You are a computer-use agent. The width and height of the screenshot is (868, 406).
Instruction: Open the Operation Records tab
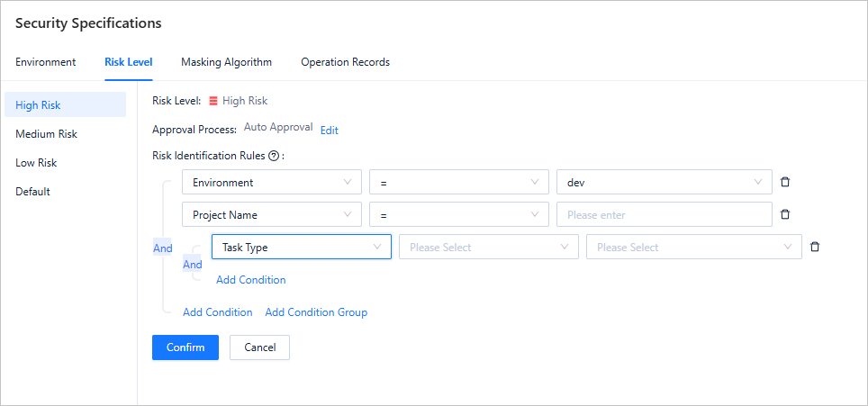(x=345, y=62)
